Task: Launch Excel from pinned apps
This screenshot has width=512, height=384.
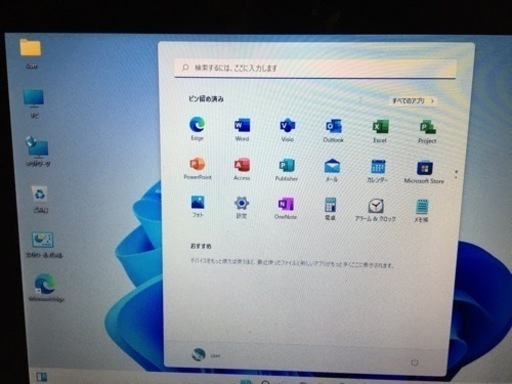Action: click(380, 131)
